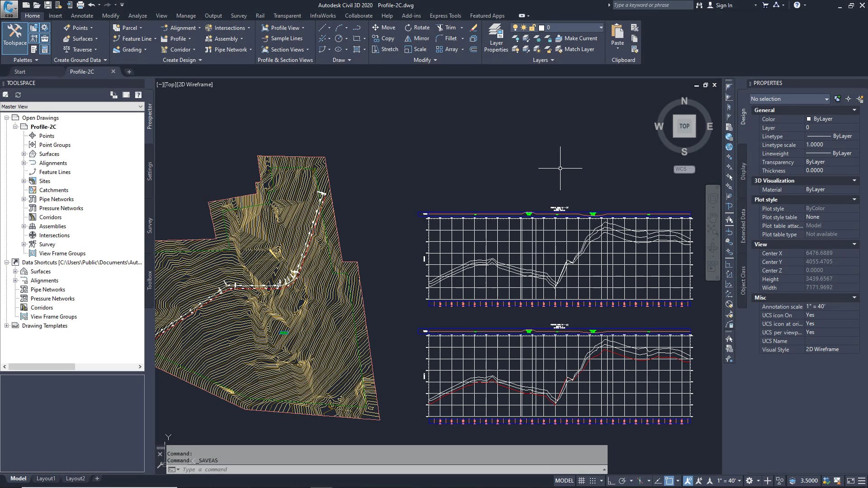Click the Layer Properties icon
The image size is (868, 488).
click(496, 38)
